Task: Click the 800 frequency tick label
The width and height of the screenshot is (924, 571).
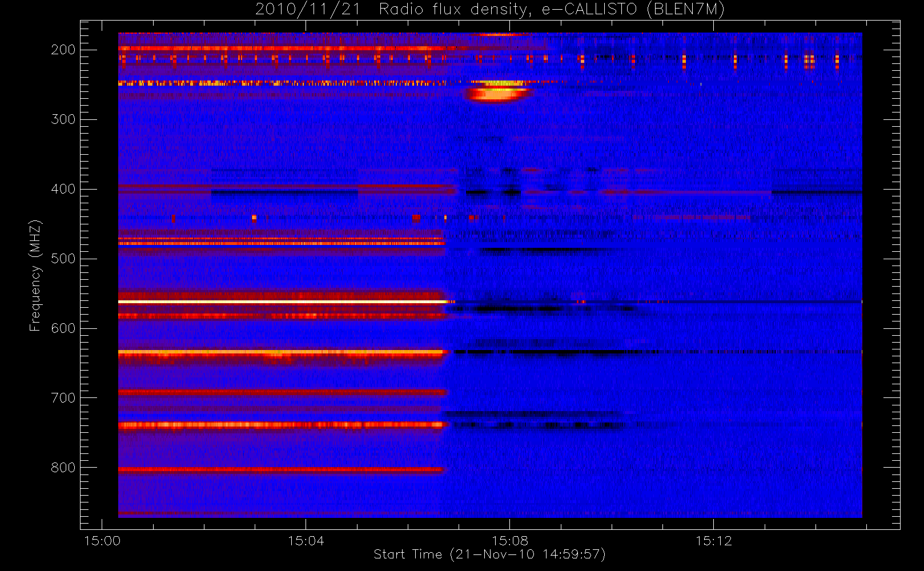Action: click(x=63, y=468)
